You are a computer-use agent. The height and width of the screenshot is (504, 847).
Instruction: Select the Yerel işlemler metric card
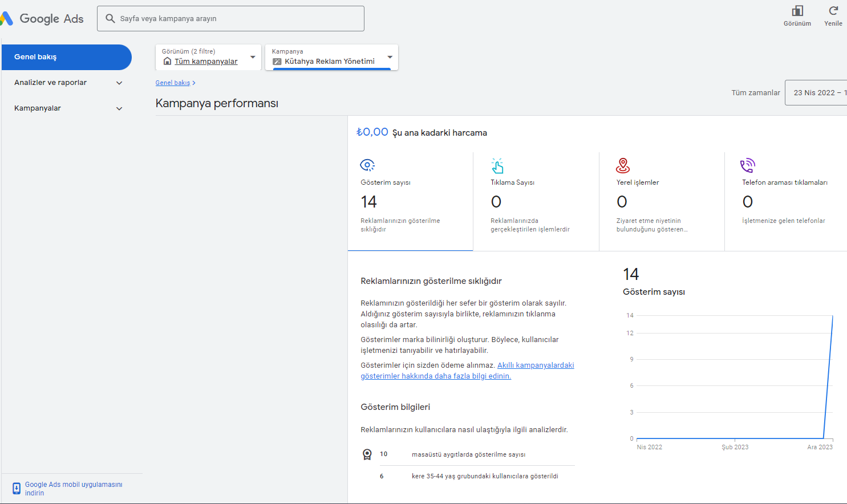pos(662,201)
